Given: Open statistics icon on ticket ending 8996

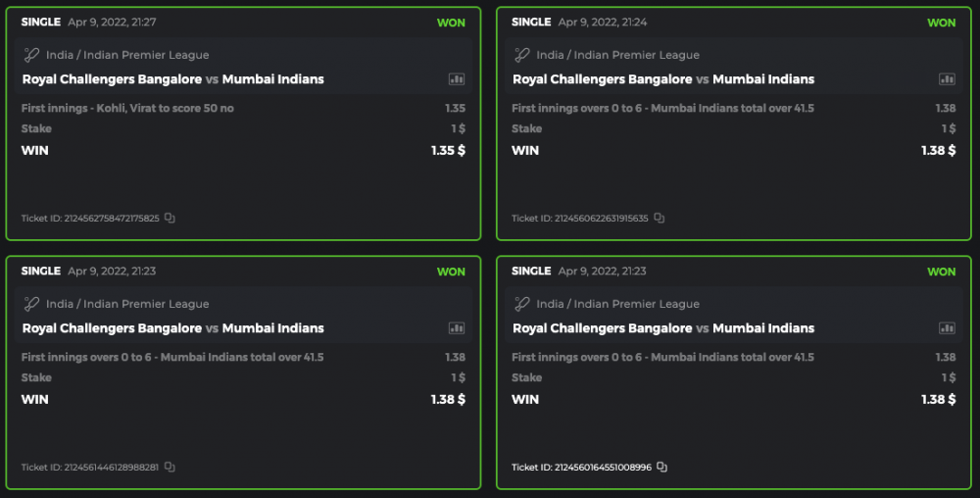Looking at the screenshot, I should [x=947, y=328].
